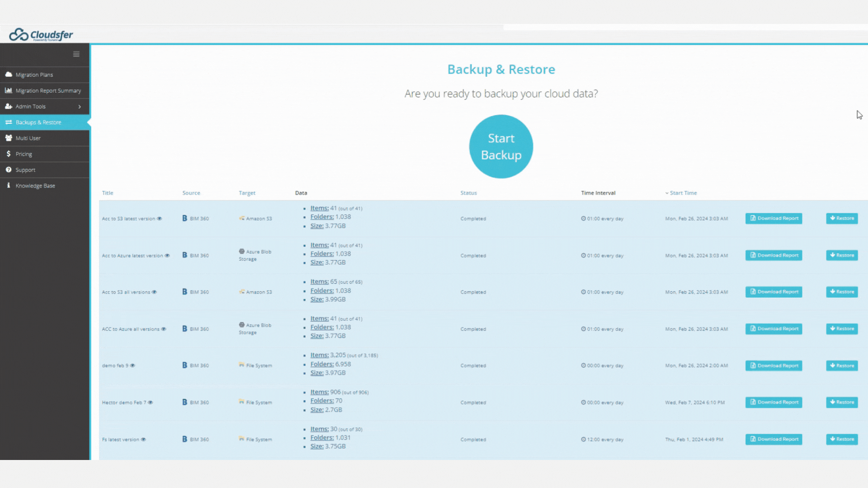Click the hamburger menu icon in sidebar
This screenshot has width=868, height=488.
tap(76, 54)
